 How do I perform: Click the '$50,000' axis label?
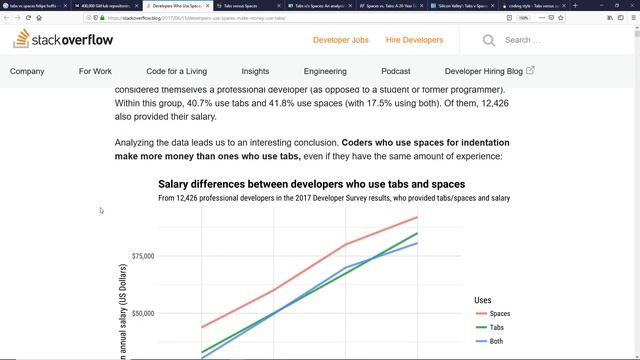(x=143, y=313)
